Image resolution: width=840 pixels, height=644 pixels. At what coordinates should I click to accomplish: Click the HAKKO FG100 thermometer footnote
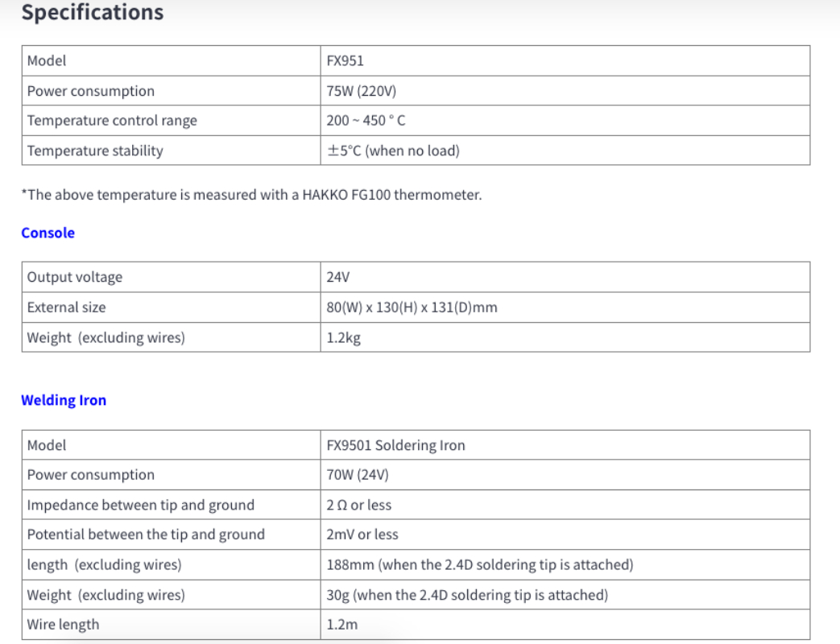[251, 195]
